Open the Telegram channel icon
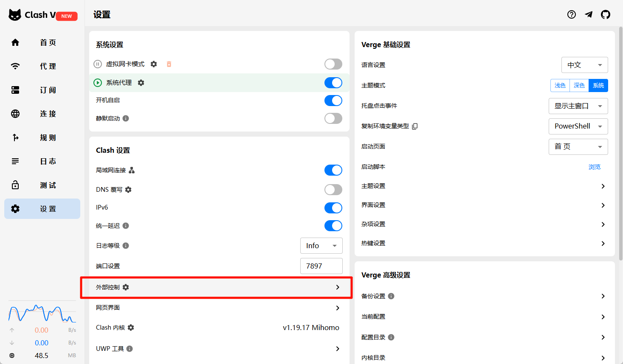623x364 pixels. [589, 14]
